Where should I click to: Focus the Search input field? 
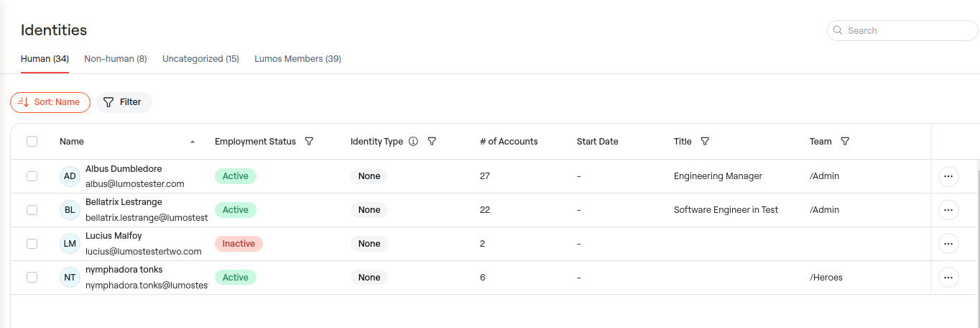pyautogui.click(x=902, y=30)
